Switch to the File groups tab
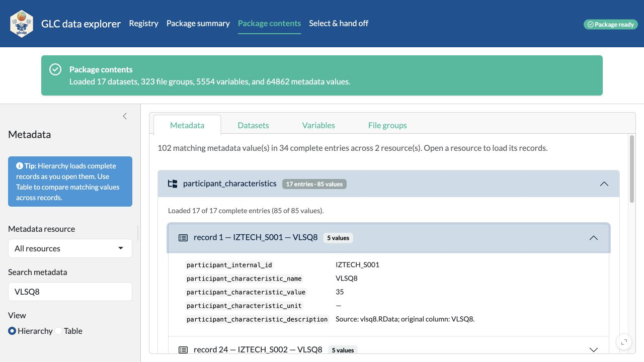Viewport: 644px width, 362px height. [387, 125]
